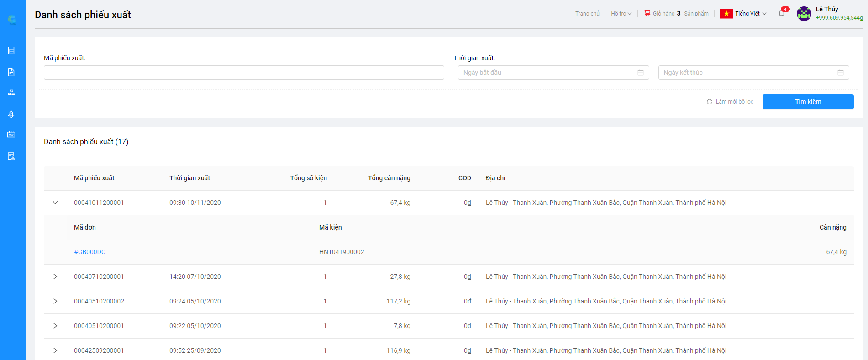Open the document icon in sidebar
This screenshot has width=868, height=360.
(x=11, y=72)
